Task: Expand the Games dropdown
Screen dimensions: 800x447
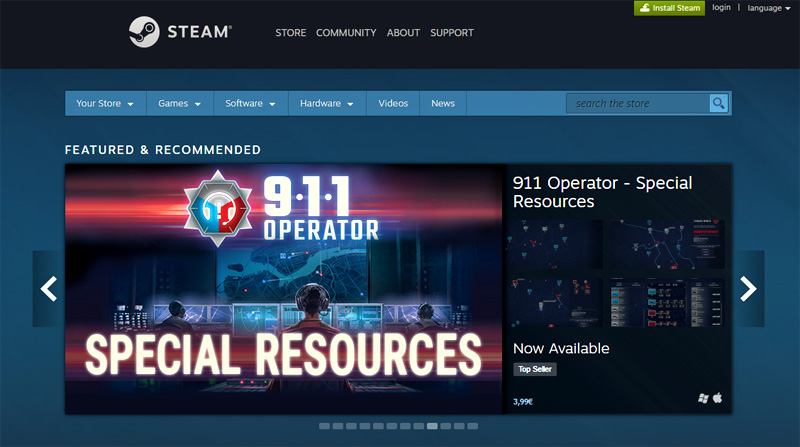Action: pyautogui.click(x=180, y=104)
